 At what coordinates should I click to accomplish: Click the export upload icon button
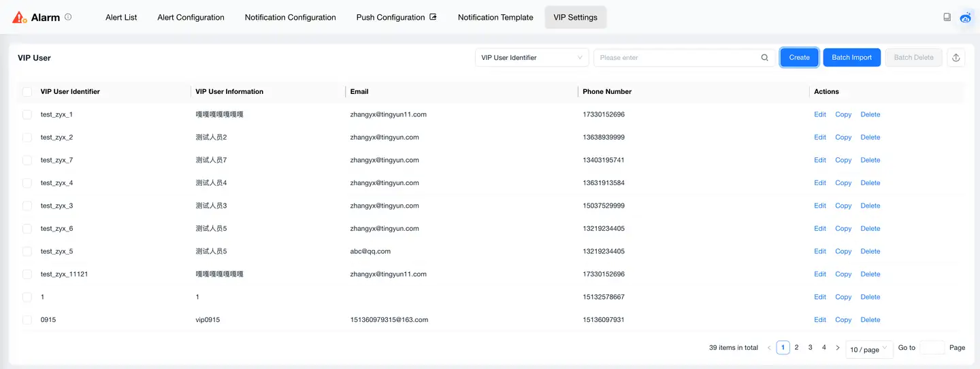955,58
